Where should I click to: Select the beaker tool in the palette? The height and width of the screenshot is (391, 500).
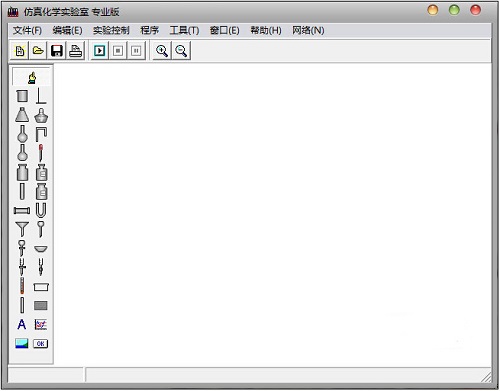[x=22, y=96]
